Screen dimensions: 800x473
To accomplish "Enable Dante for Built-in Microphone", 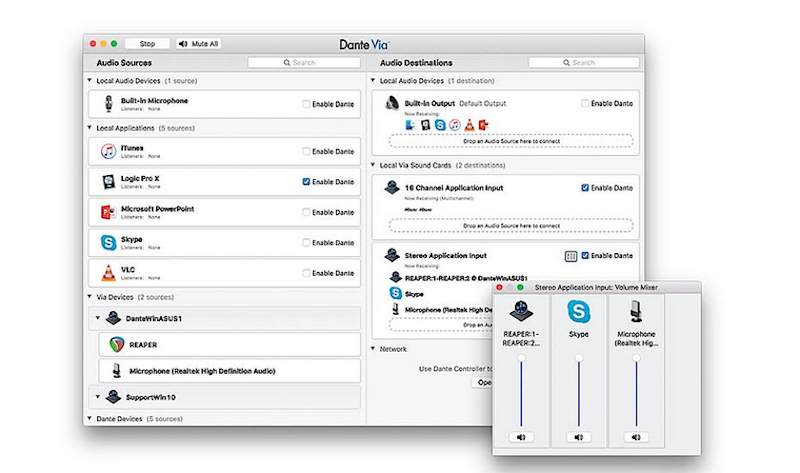I will [x=306, y=104].
